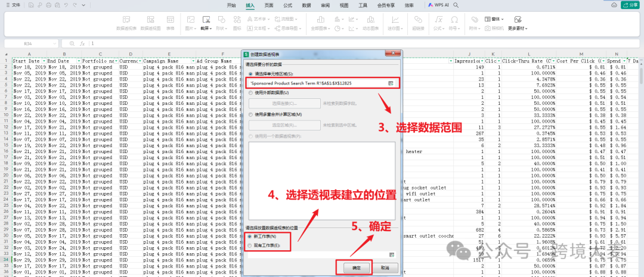This screenshot has height=277, width=644.
Task: Switch to the 数据 tab
Action: click(x=306, y=5)
